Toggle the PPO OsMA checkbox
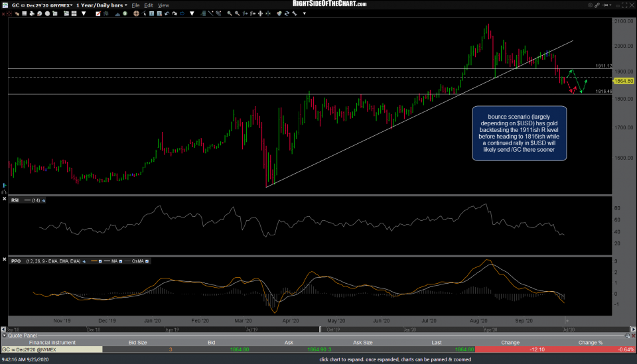The image size is (637, 364). click(x=147, y=261)
